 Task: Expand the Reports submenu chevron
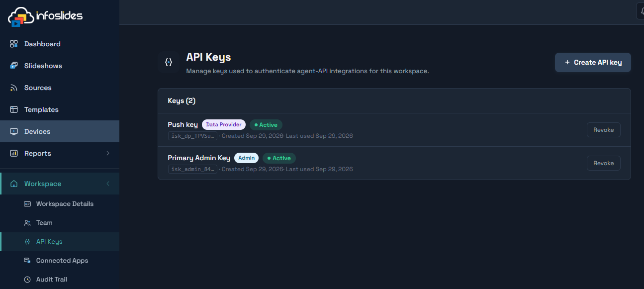coord(108,153)
